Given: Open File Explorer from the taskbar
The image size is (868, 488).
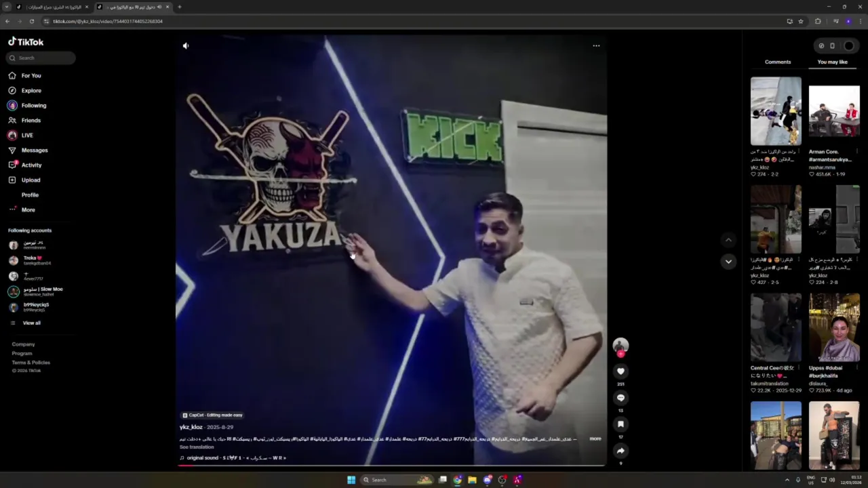Looking at the screenshot, I should pos(472,480).
